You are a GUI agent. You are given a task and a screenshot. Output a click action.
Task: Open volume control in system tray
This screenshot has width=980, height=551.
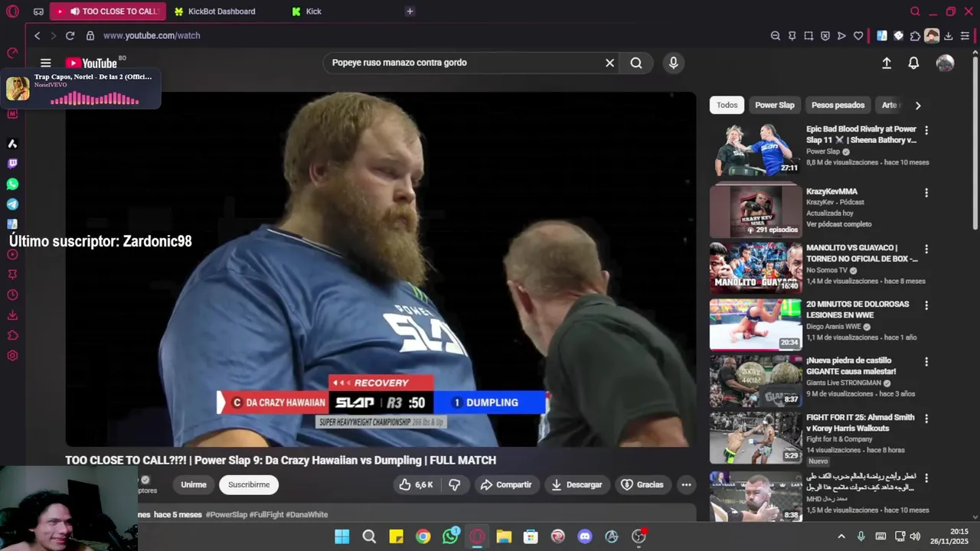[915, 536]
